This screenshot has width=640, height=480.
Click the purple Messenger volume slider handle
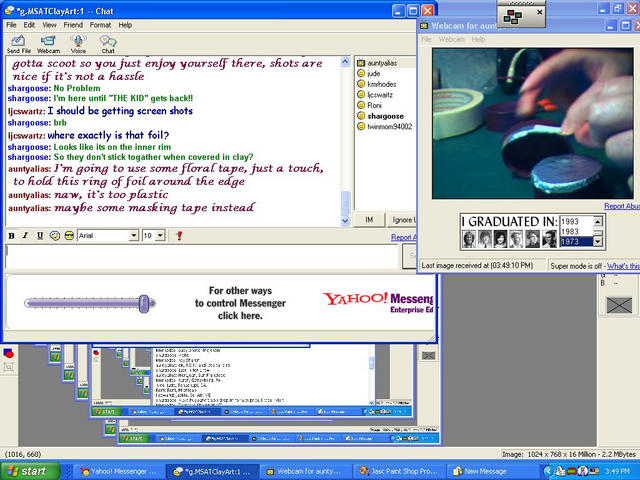(x=144, y=304)
